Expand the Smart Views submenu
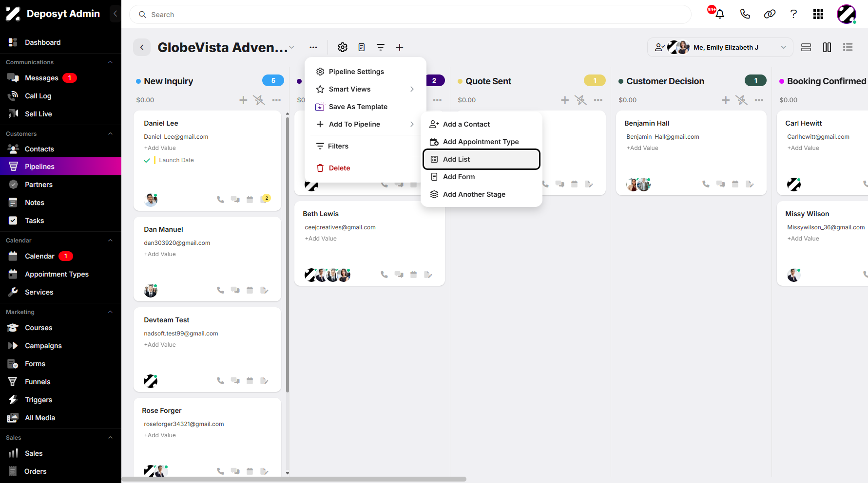Screen dimensions: 868x483 (365, 89)
